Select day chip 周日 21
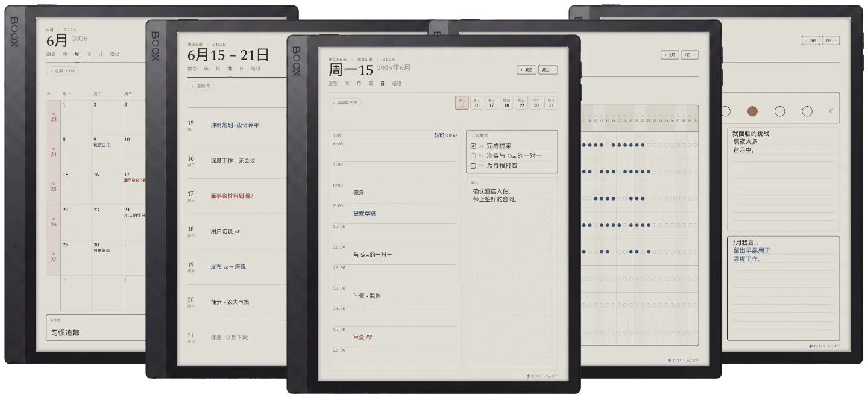This screenshot has width=868, height=398. coord(550,103)
